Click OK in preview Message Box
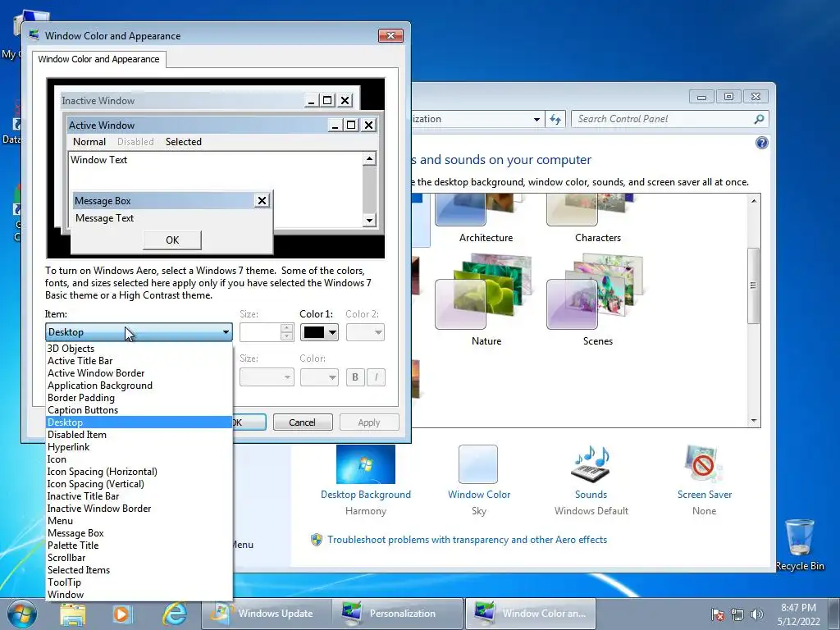The width and height of the screenshot is (840, 630). point(172,240)
